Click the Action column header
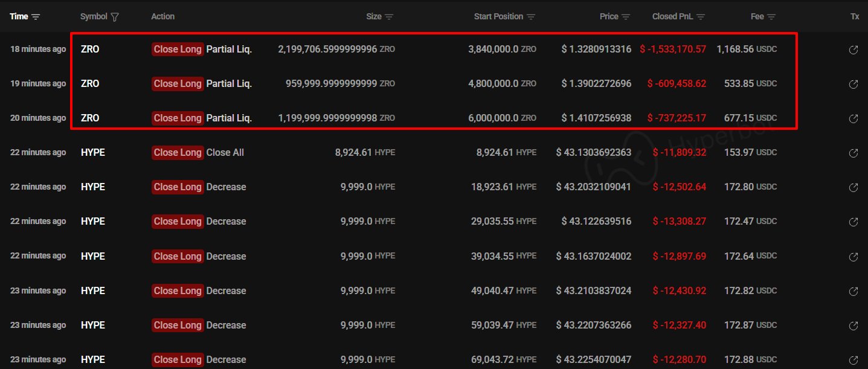Screen dimensions: 868x369 162,16
